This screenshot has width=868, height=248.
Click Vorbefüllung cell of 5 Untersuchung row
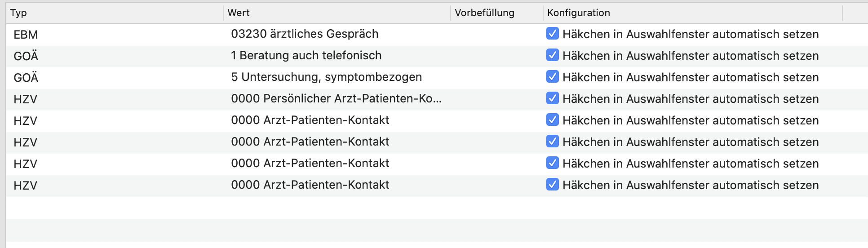tap(497, 78)
